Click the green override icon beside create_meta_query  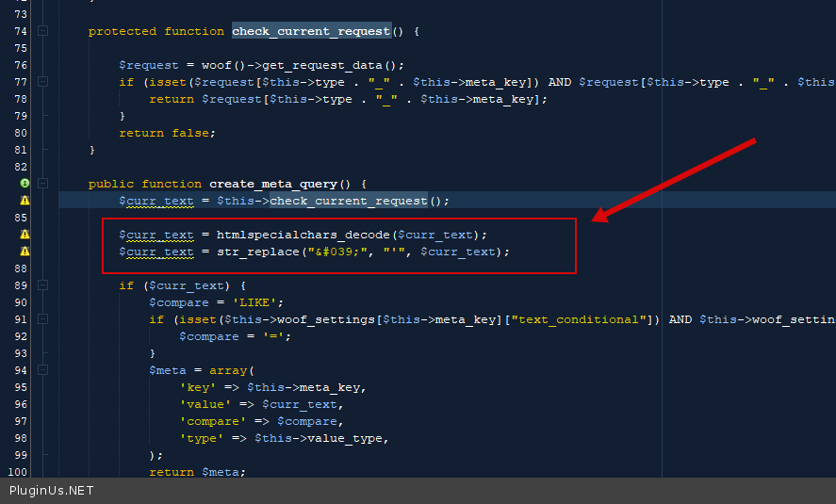pos(25,184)
